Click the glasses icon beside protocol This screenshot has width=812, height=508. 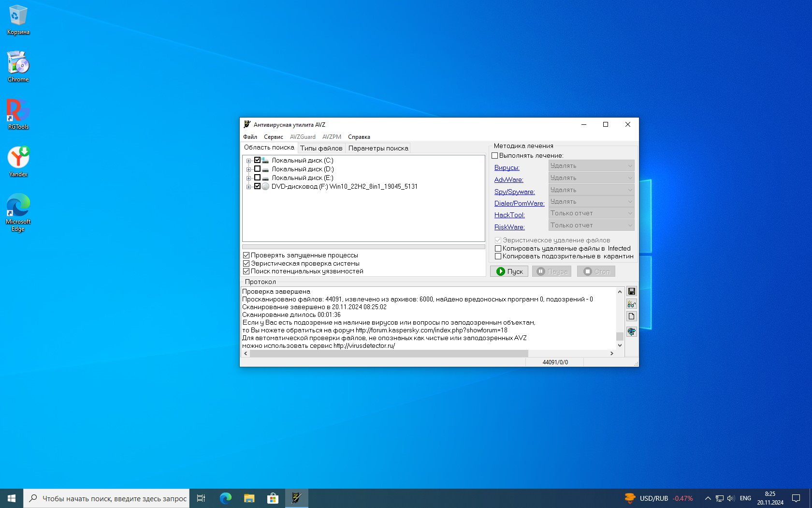tap(631, 304)
